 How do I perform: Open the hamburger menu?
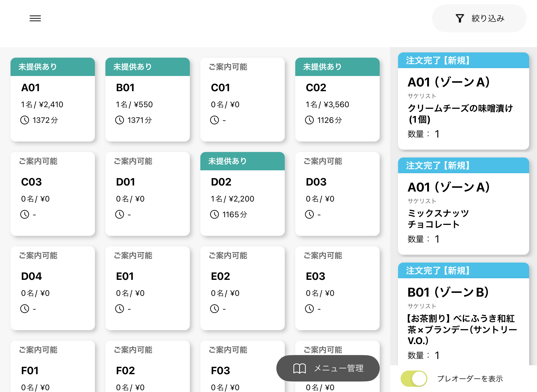tap(35, 18)
